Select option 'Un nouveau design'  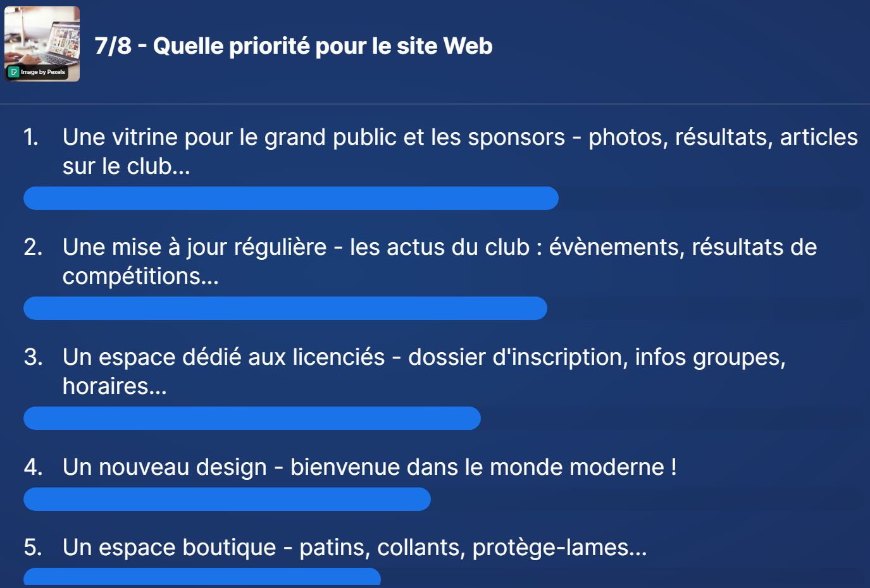click(370, 467)
